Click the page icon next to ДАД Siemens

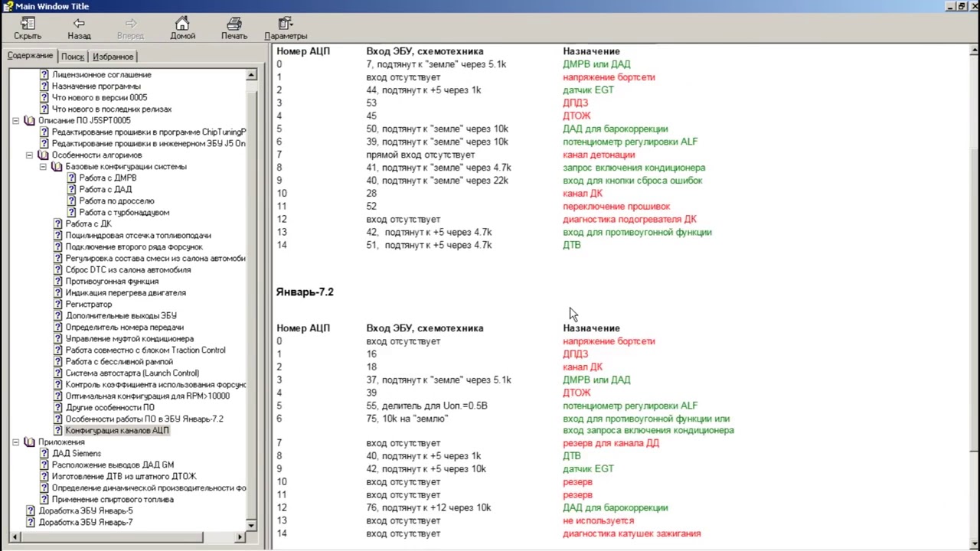tap(44, 454)
